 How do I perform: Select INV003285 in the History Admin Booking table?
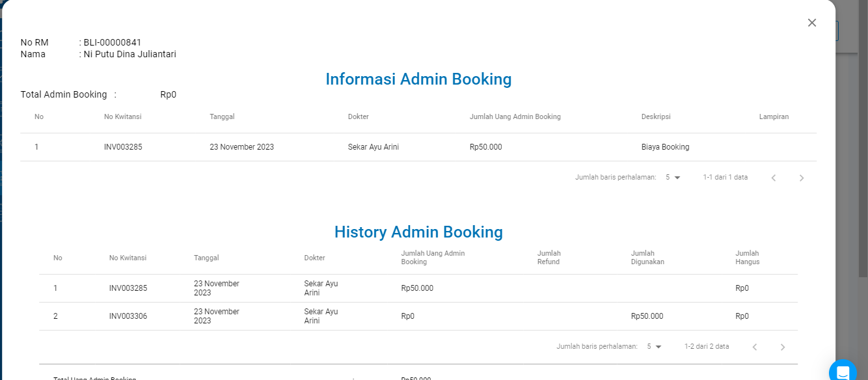[x=128, y=288]
